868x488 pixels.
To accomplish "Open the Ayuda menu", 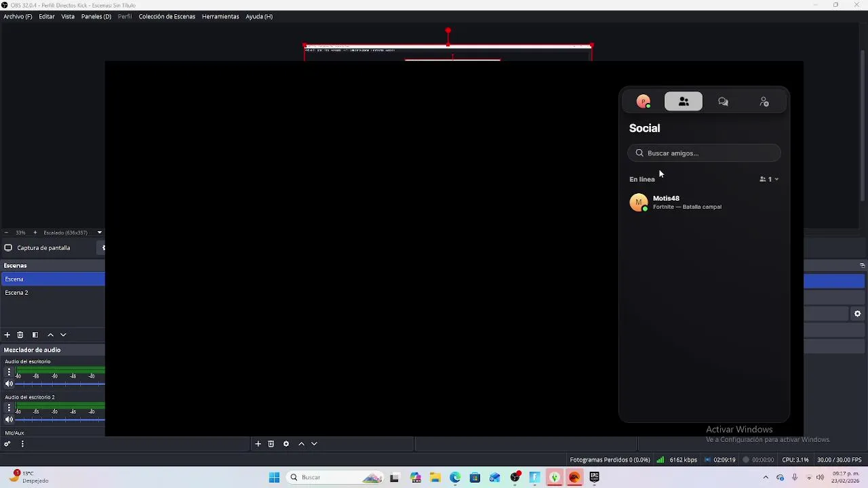I will coord(259,16).
